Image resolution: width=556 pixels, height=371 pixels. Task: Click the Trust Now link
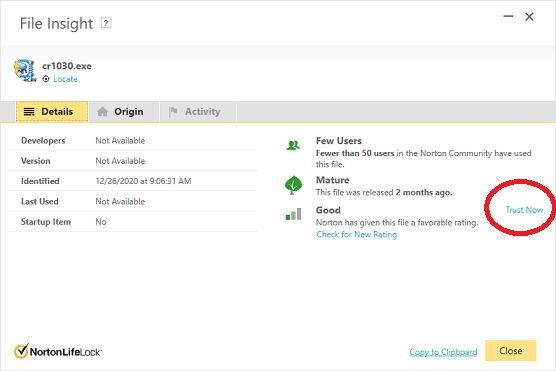click(x=524, y=210)
